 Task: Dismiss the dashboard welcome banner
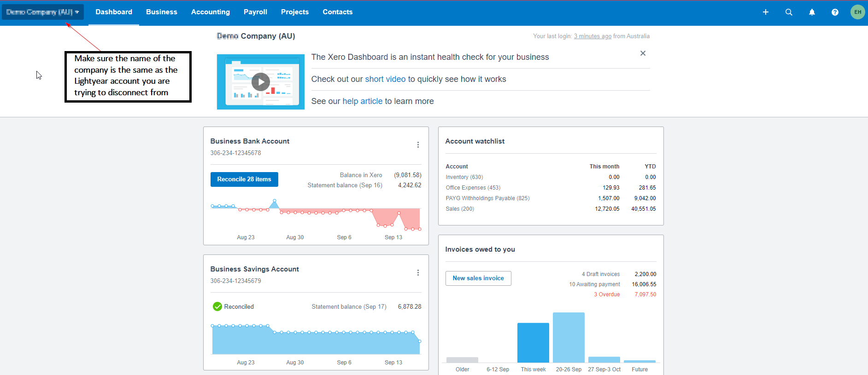tap(643, 53)
